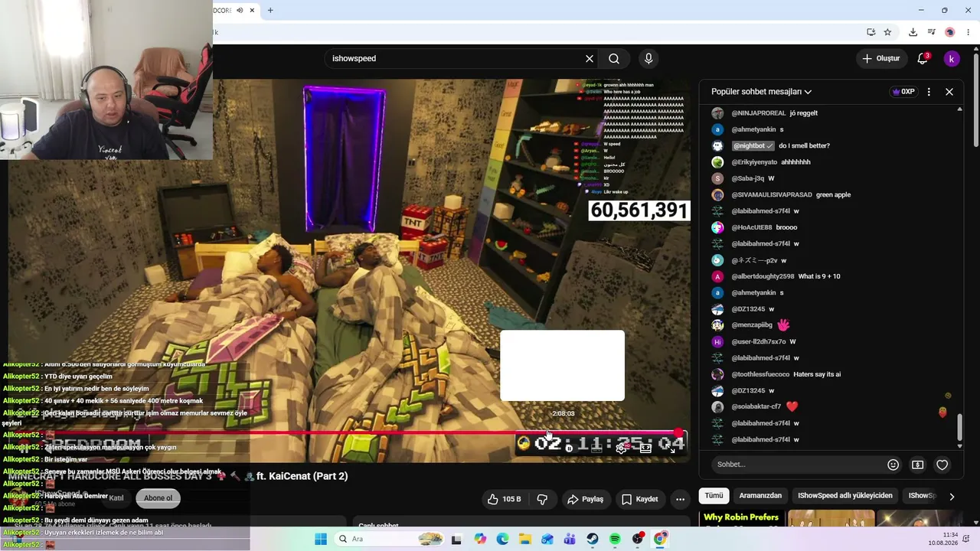Click the @soiabaktar-cf7 chat username
This screenshot has height=551, width=980.
756,407
